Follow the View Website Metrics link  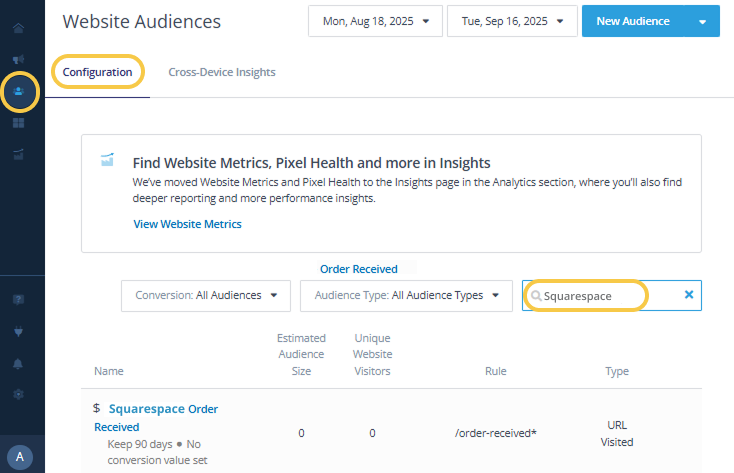(187, 224)
